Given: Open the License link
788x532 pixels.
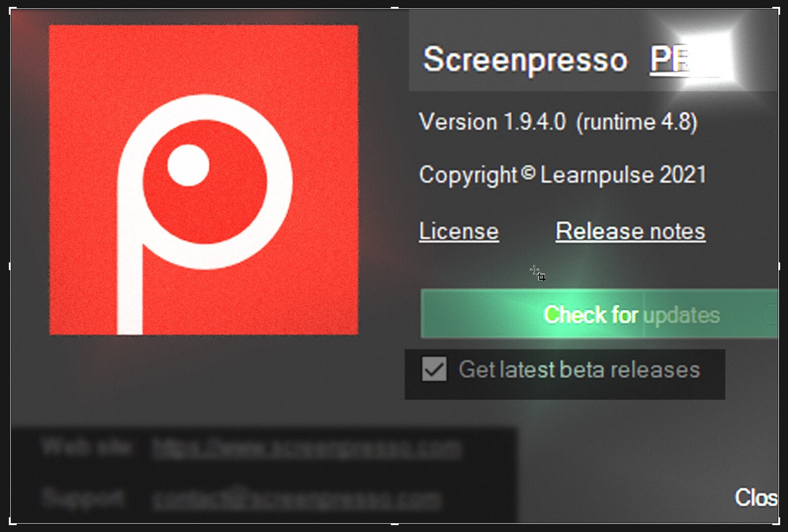Looking at the screenshot, I should click(x=459, y=231).
